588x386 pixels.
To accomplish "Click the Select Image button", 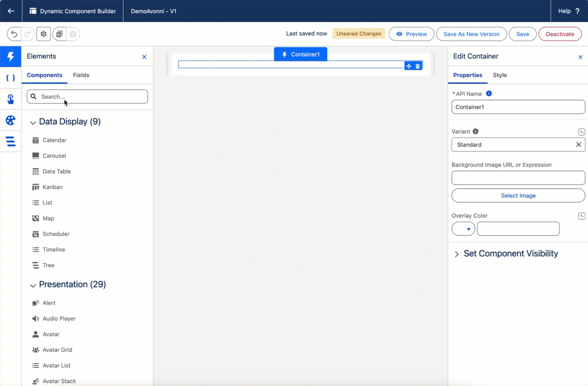I will point(518,196).
